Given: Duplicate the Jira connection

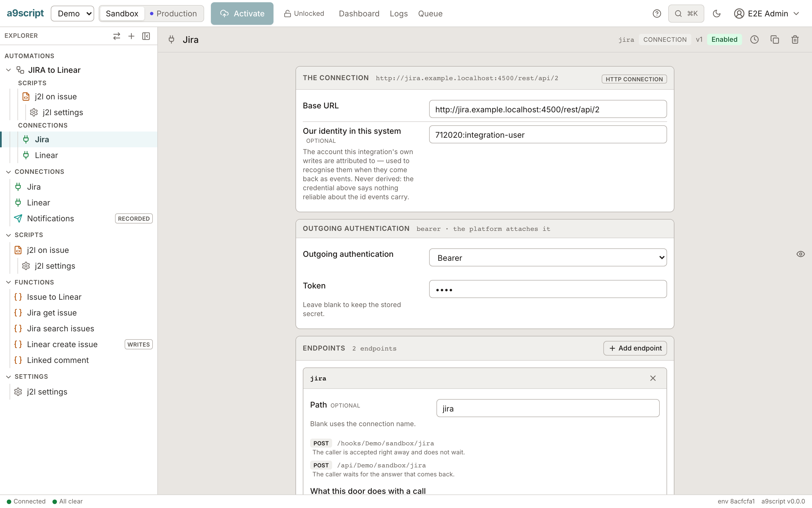Looking at the screenshot, I should click(x=775, y=40).
